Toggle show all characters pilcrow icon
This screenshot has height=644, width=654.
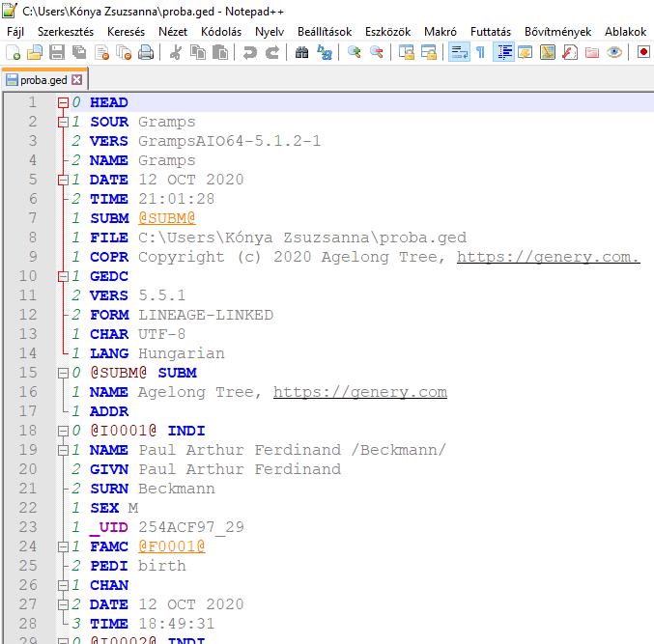click(x=480, y=53)
